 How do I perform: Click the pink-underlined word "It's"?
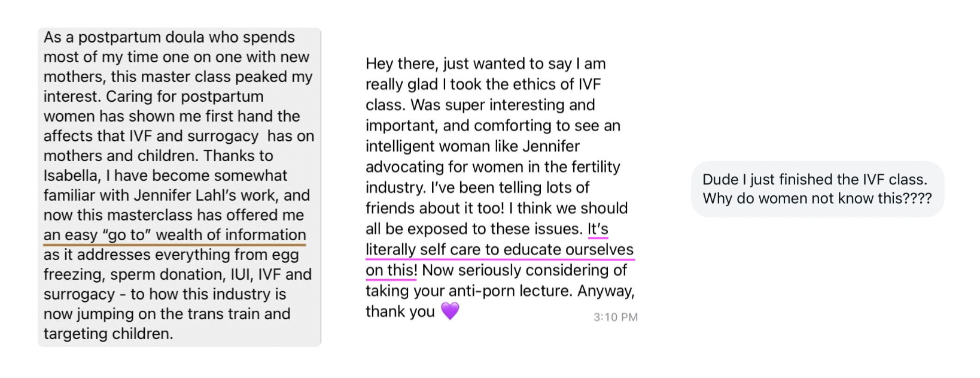coord(597,229)
